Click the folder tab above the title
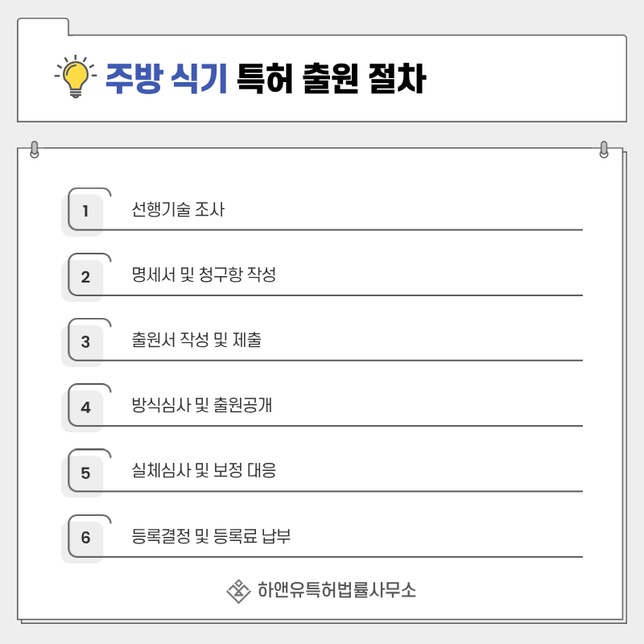 tap(43, 26)
